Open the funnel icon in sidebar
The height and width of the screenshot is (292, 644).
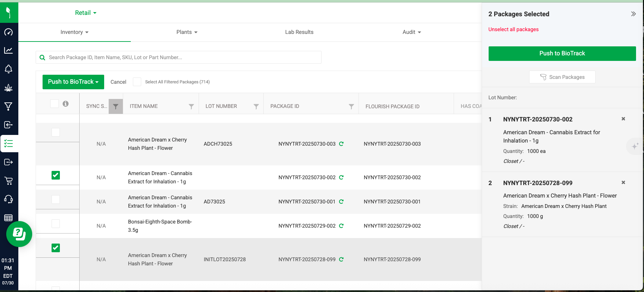[9, 106]
